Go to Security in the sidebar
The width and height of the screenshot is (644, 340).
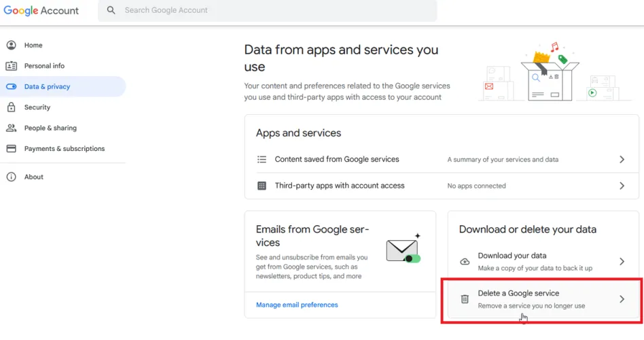pyautogui.click(x=37, y=107)
